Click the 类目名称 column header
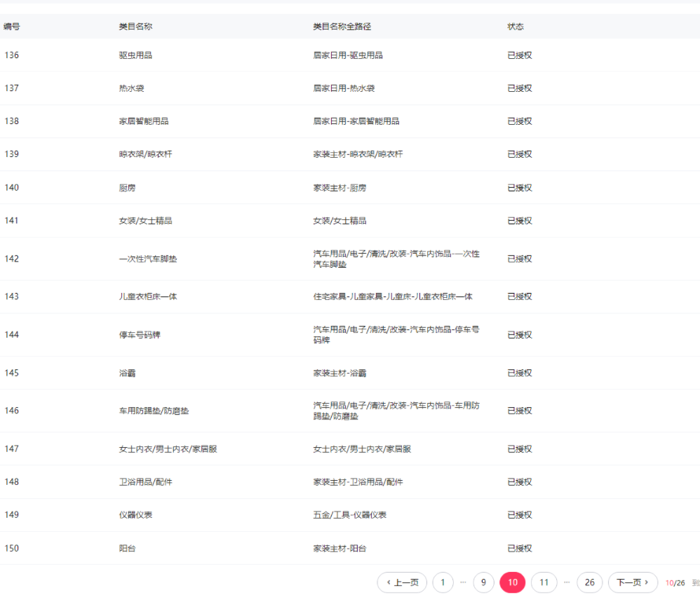 [x=135, y=27]
